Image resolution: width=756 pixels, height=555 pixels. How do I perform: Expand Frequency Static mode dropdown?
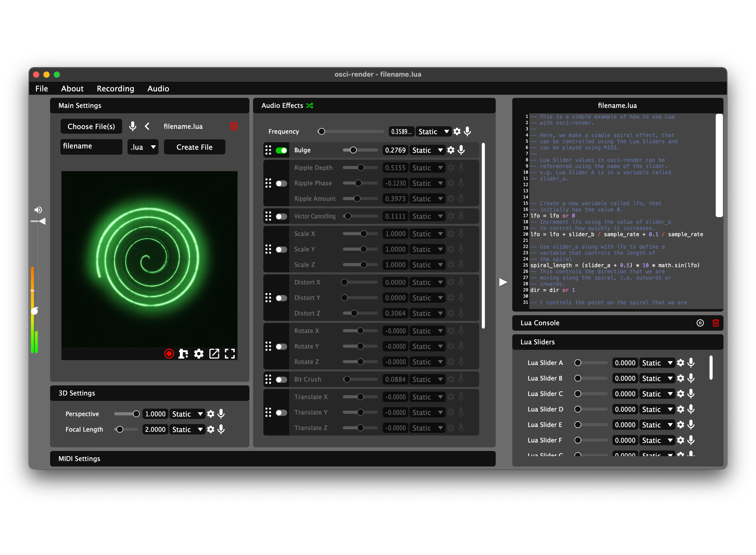tap(434, 132)
